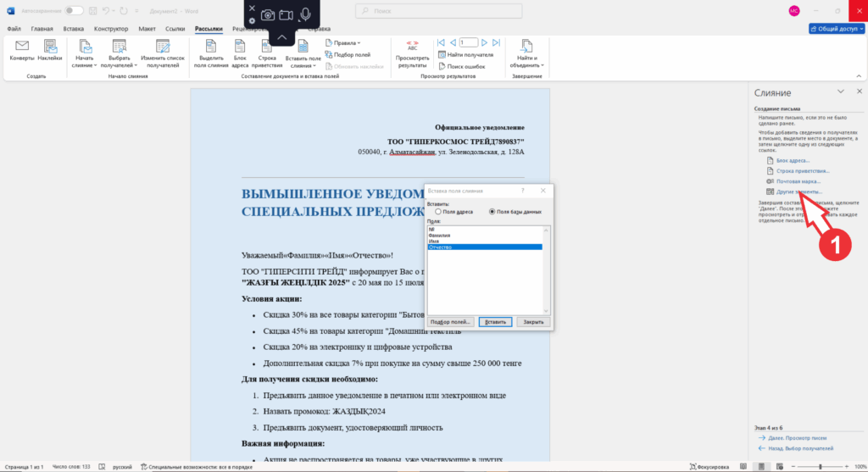
Task: Collapse the ribbon with the chevron
Action: [859, 76]
